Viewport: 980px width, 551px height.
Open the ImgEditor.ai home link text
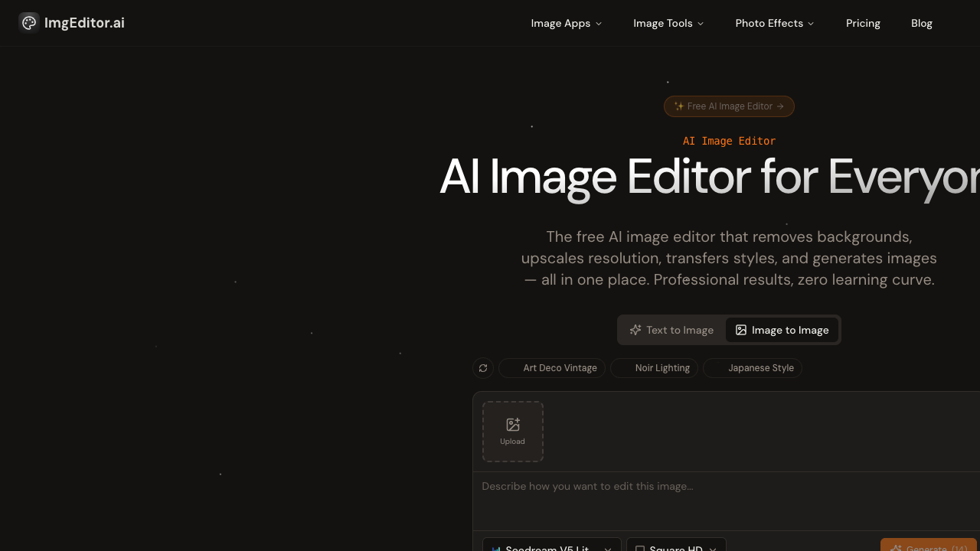click(84, 23)
